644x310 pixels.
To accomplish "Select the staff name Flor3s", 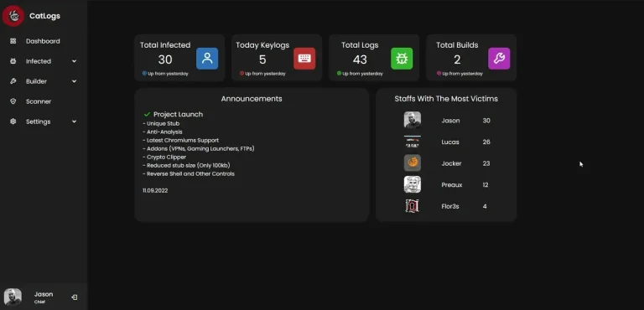I will click(x=450, y=206).
